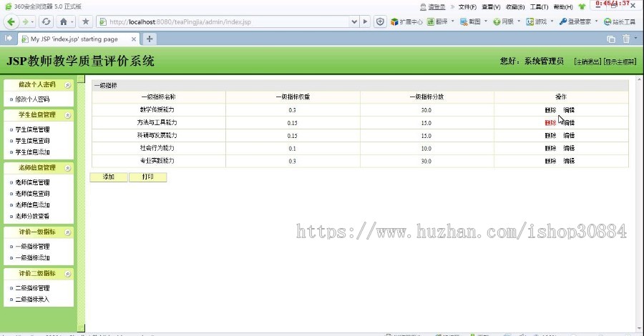Open the 帮助(H) menu

[562, 7]
